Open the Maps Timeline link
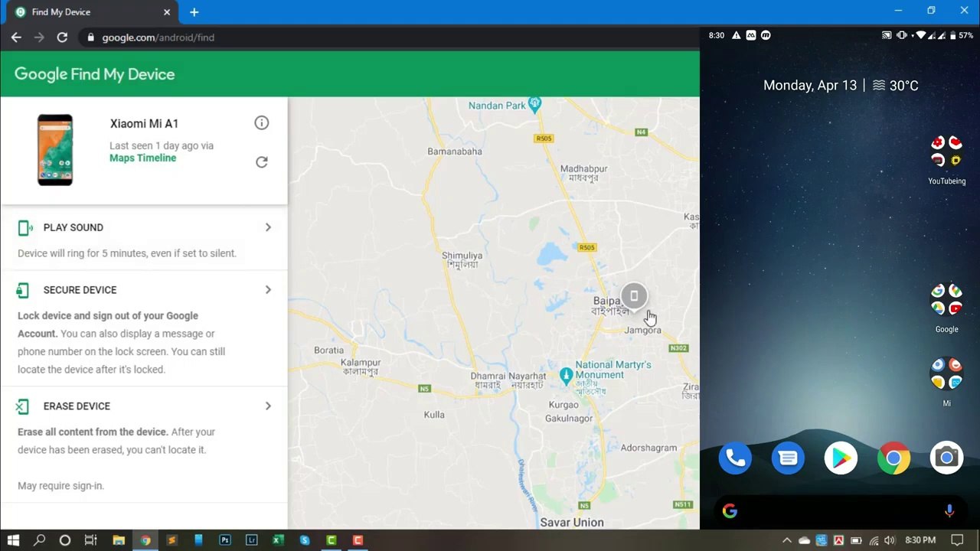The image size is (980, 551). [x=142, y=158]
